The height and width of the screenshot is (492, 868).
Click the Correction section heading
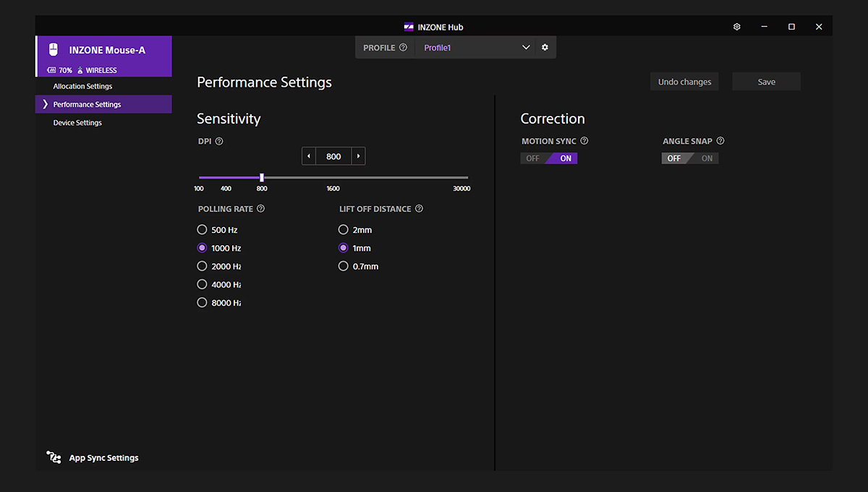[x=553, y=119]
